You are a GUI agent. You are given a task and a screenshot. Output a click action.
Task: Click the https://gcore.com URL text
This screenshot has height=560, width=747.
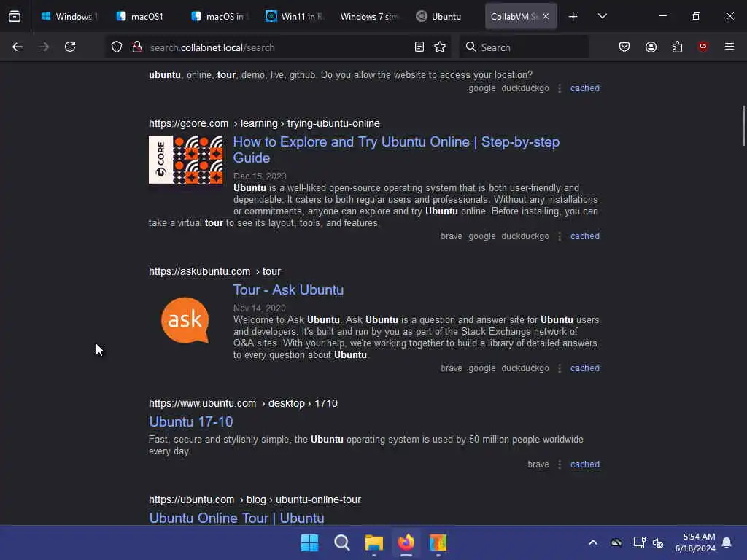188,123
